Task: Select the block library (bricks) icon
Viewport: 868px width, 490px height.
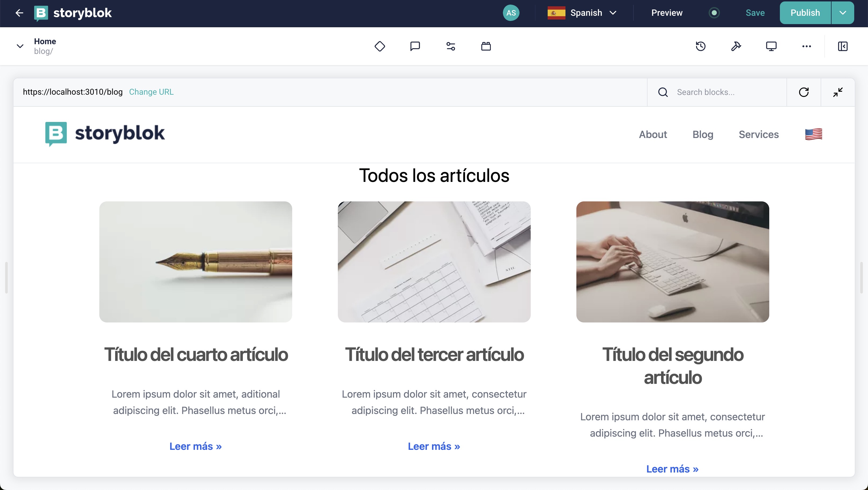Action: (x=486, y=46)
